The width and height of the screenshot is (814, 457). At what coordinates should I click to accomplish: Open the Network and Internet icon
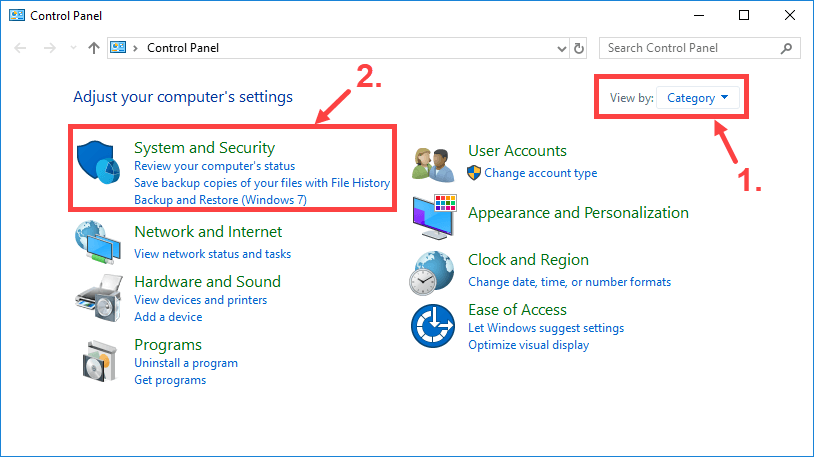point(100,242)
